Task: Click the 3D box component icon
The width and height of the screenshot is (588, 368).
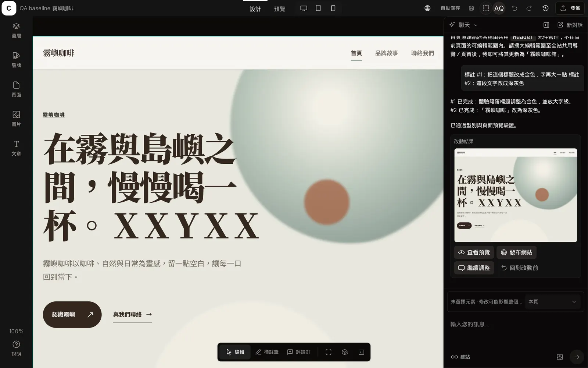Action: [345, 352]
